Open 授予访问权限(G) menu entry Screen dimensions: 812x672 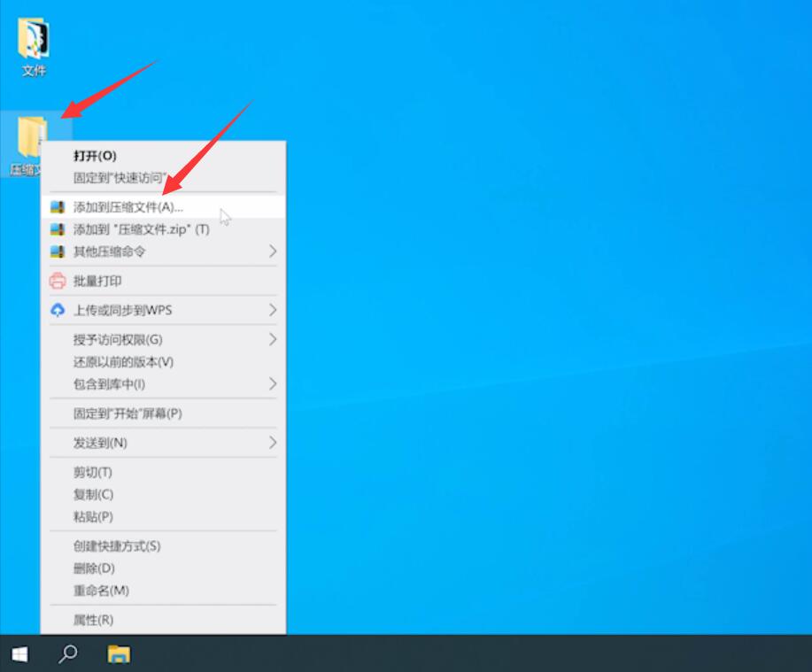(x=163, y=340)
